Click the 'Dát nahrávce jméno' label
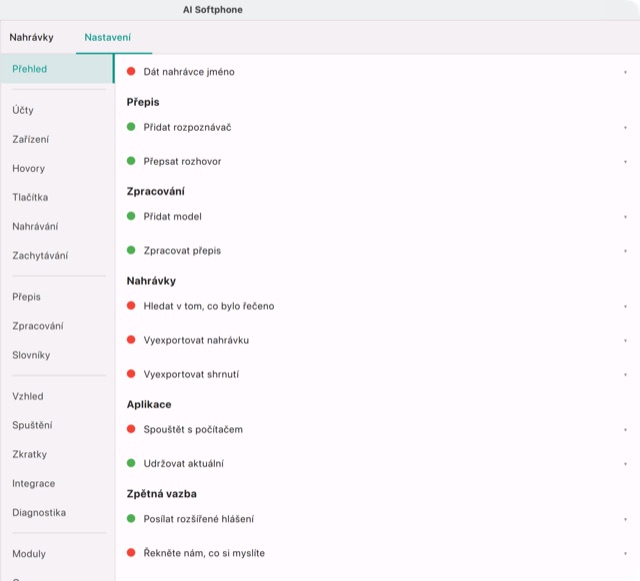This screenshot has width=640, height=581. point(189,72)
